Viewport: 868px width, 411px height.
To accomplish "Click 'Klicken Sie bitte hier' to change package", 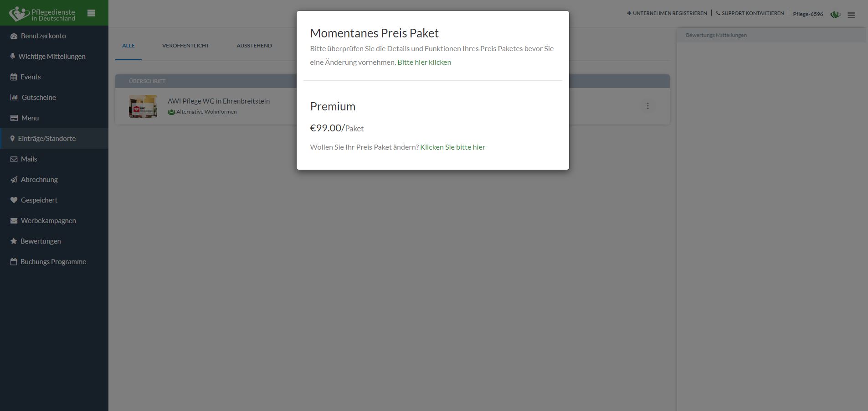I will pos(452,147).
